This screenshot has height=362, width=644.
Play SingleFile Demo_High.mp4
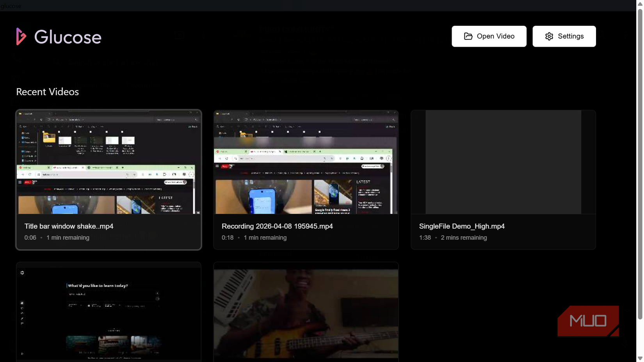pos(503,162)
